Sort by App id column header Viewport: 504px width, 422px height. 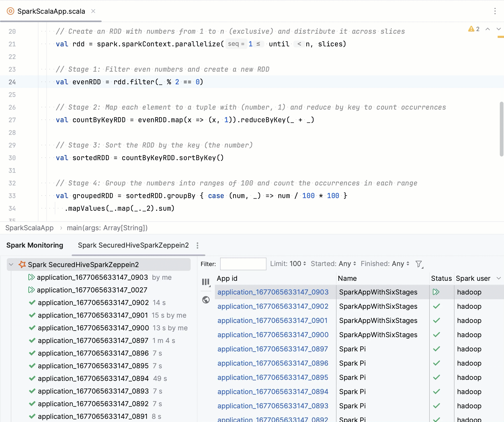(x=227, y=278)
